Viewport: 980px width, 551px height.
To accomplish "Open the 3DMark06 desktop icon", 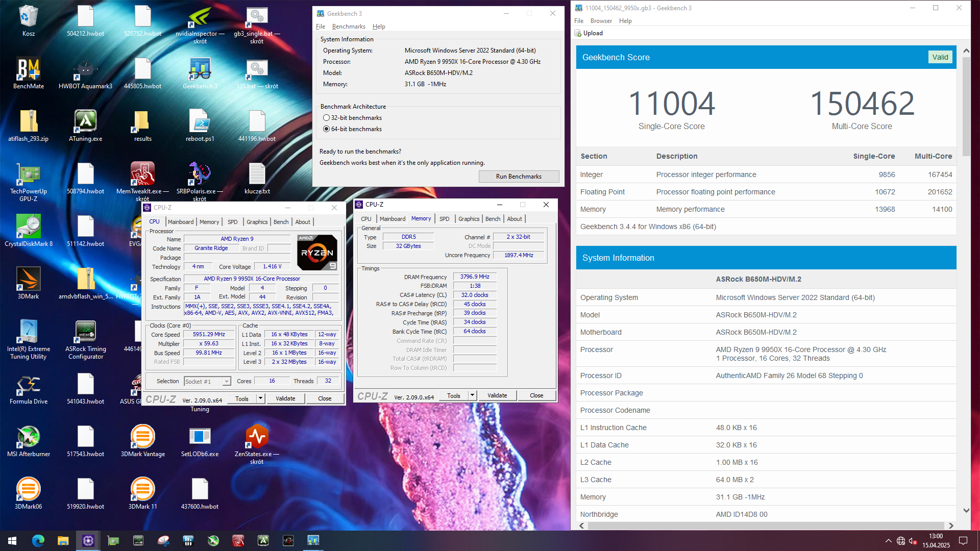I will click(x=28, y=493).
